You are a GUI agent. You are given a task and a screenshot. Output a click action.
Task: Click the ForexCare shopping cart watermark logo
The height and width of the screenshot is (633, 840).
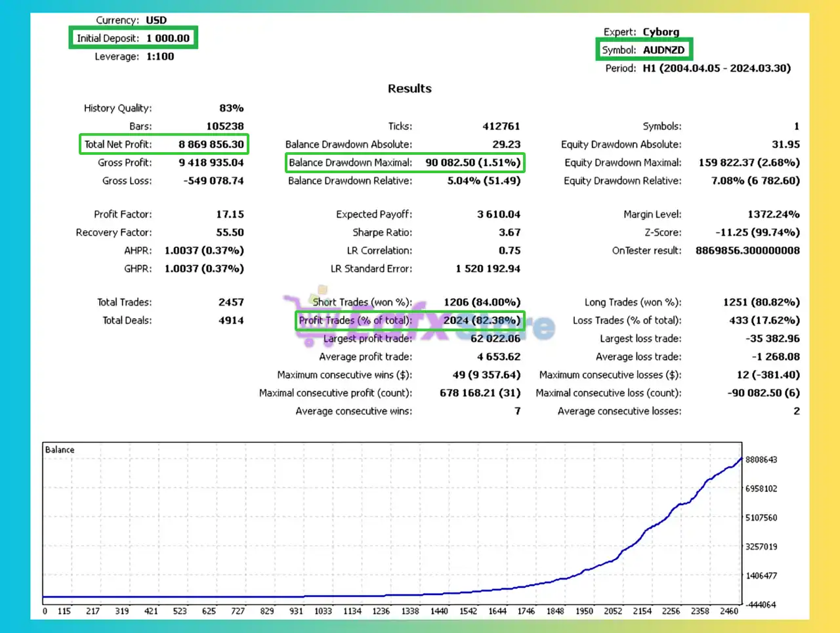(308, 315)
